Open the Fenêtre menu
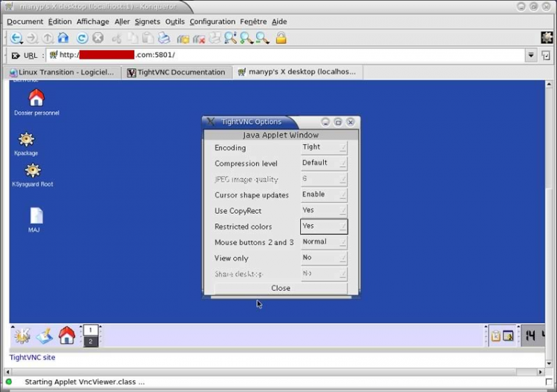This screenshot has width=557, height=392. (253, 22)
